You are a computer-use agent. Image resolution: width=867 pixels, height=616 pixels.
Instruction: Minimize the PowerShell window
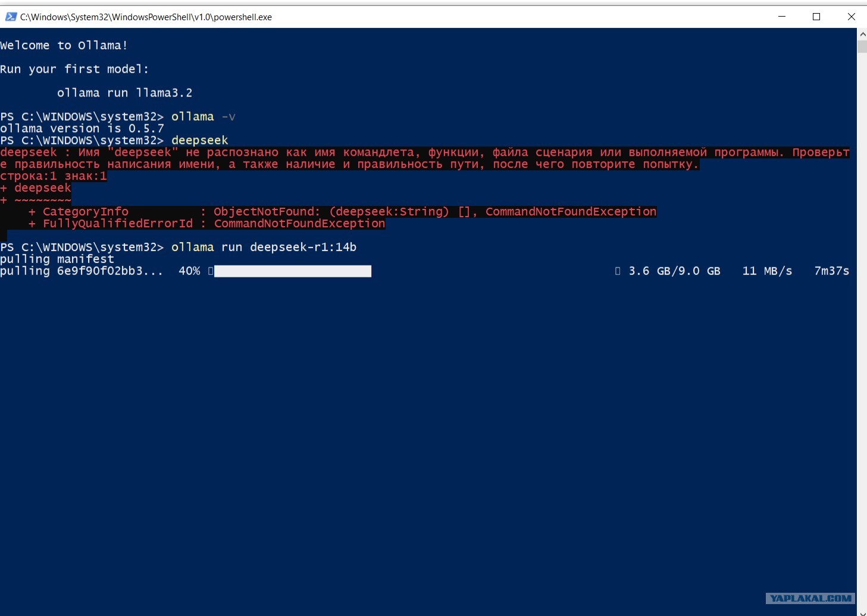tap(782, 17)
